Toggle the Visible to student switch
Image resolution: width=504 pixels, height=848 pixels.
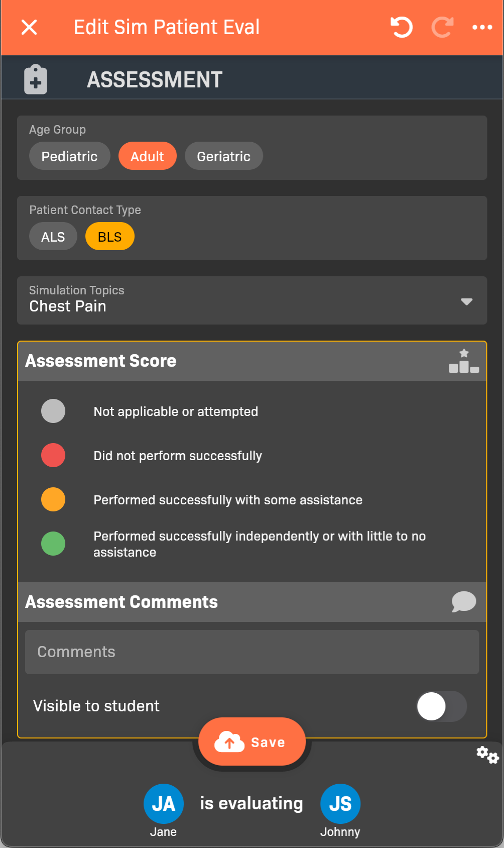441,706
